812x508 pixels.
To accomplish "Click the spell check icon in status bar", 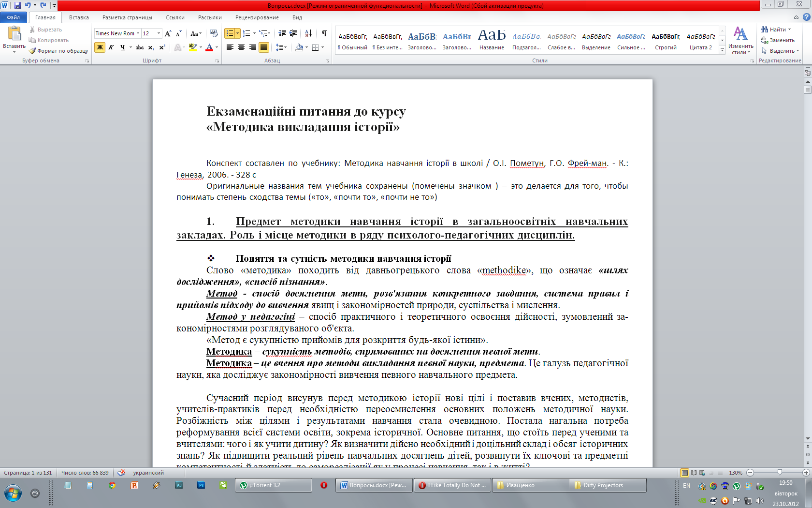I will pyautogui.click(x=122, y=473).
